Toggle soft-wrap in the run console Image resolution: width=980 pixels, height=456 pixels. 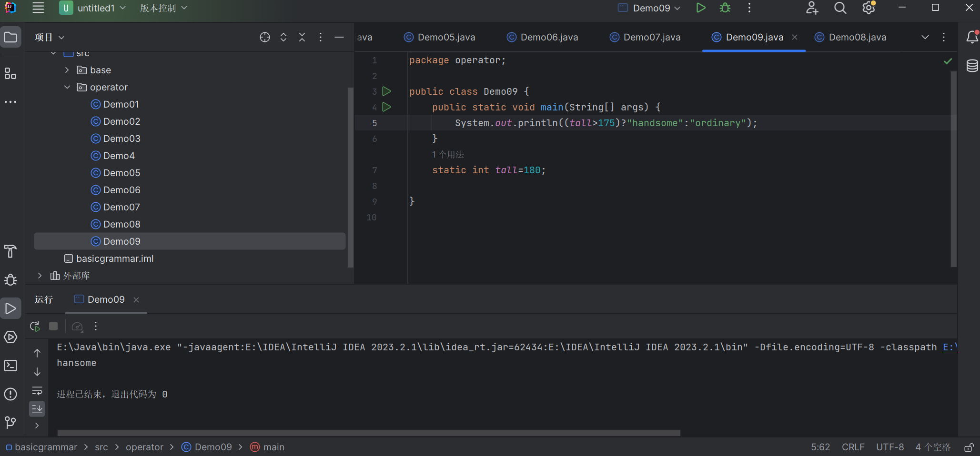(x=37, y=391)
